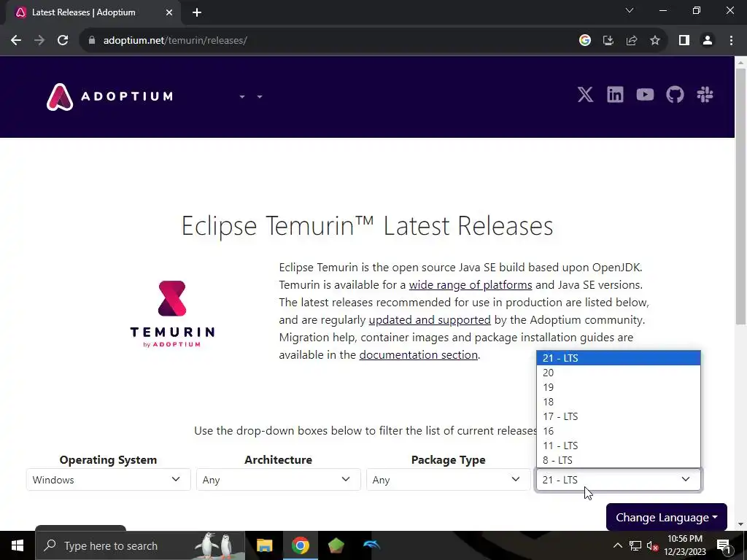This screenshot has width=747, height=560.
Task: Click the install/download page icon in address bar
Action: click(x=608, y=41)
